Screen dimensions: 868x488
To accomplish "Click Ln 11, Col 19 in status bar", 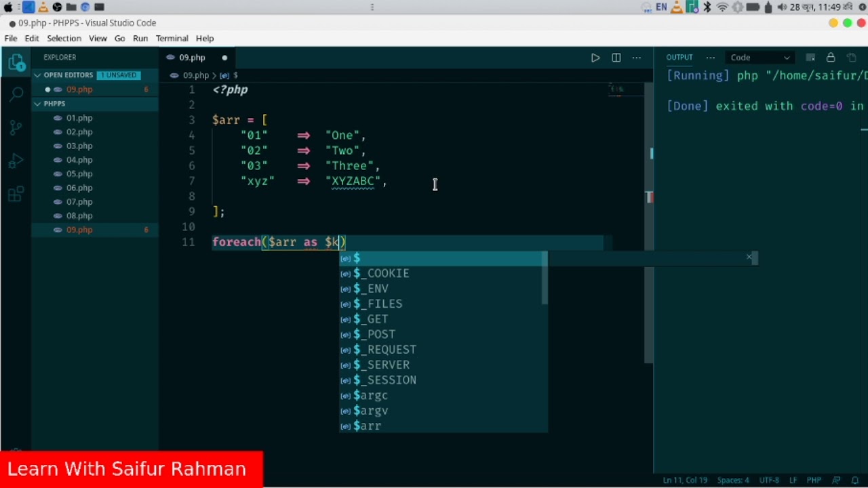I will coord(685,481).
